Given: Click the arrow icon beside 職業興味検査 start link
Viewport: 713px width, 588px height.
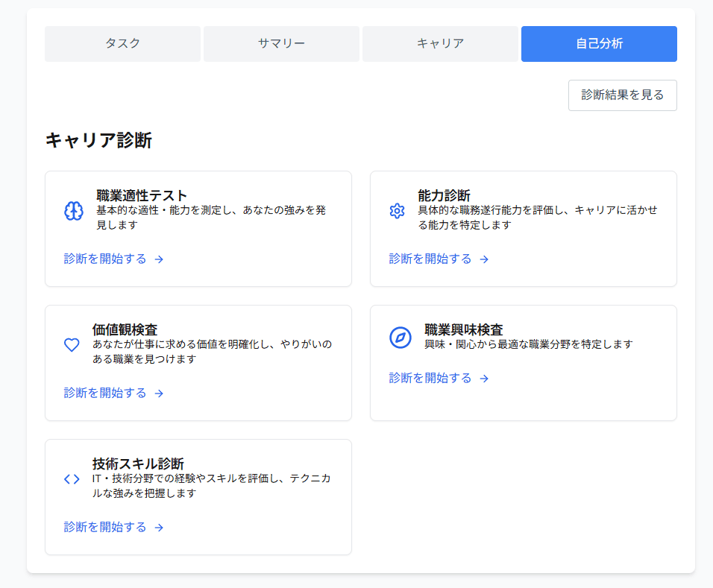Looking at the screenshot, I should (x=484, y=379).
